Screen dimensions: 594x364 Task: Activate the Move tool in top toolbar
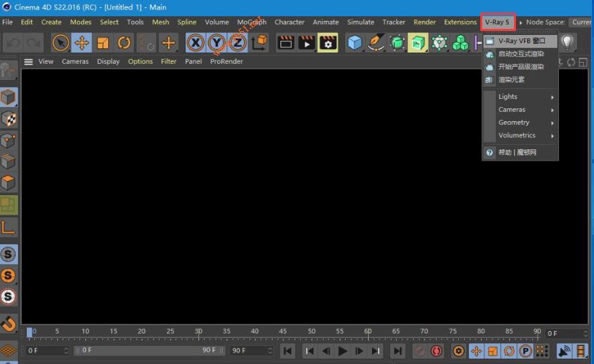coord(81,43)
